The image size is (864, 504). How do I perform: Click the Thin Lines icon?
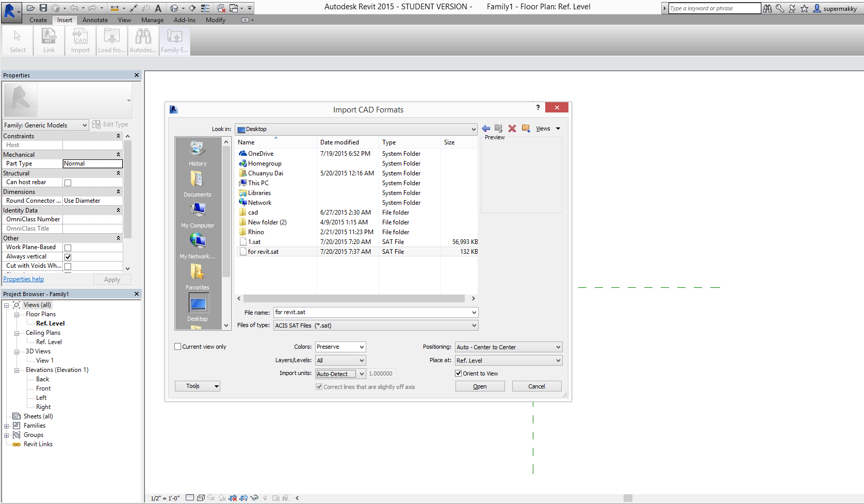(205, 8)
